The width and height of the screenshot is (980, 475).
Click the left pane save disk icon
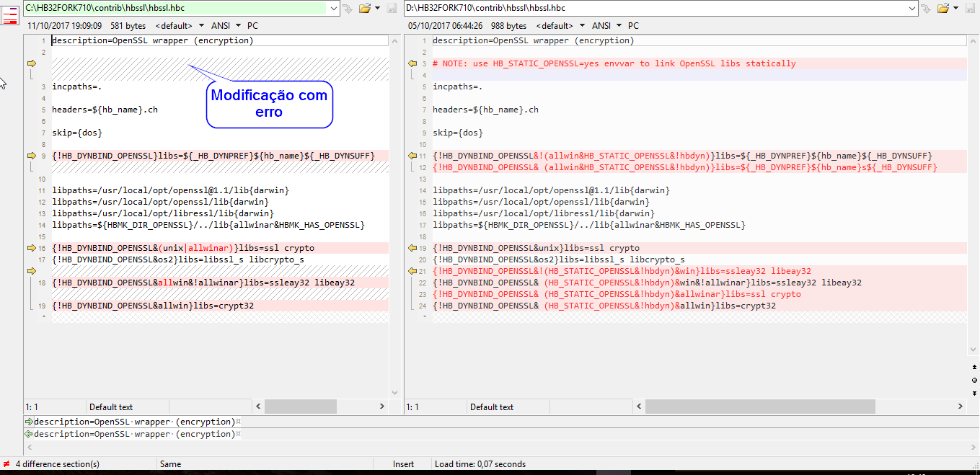[392, 9]
